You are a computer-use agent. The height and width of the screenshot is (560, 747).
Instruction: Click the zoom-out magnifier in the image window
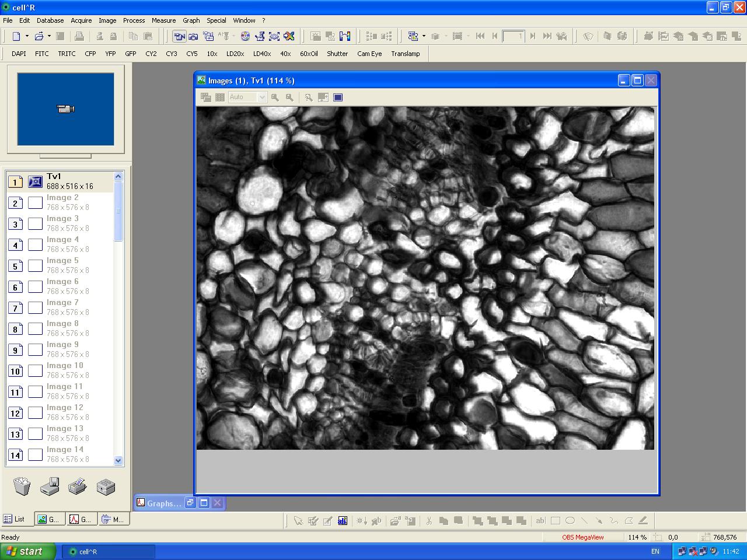[275, 97]
